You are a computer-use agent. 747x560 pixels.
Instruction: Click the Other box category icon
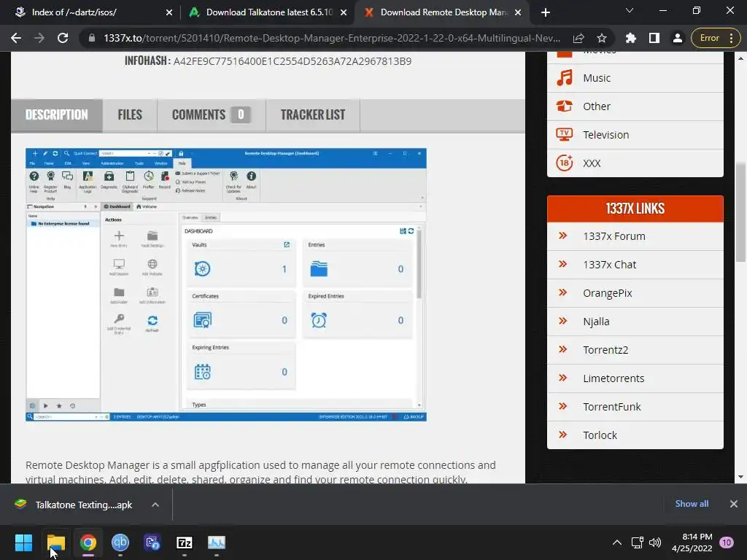(565, 106)
